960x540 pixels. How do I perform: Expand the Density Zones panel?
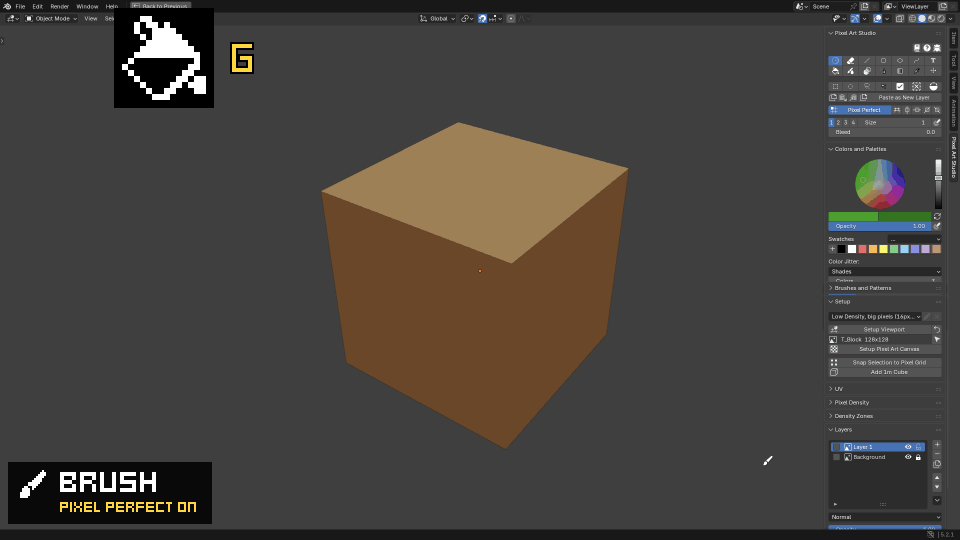coord(831,416)
